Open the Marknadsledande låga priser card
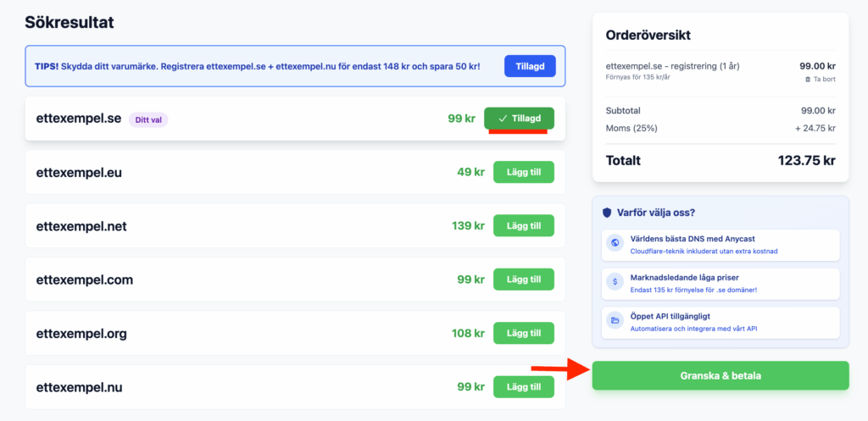Image resolution: width=868 pixels, height=421 pixels. pos(721,282)
